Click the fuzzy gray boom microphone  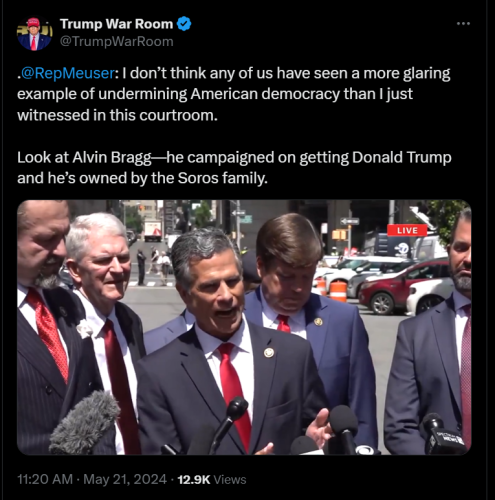click(x=84, y=423)
